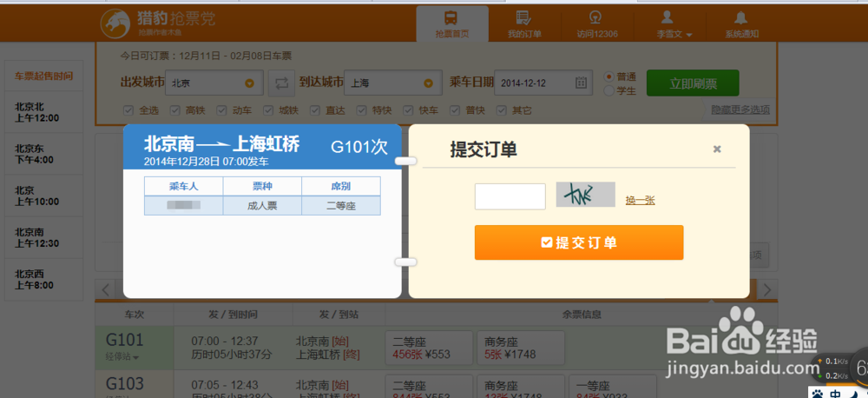
Task: Click 隐藏更多选项 link
Action: (740, 109)
